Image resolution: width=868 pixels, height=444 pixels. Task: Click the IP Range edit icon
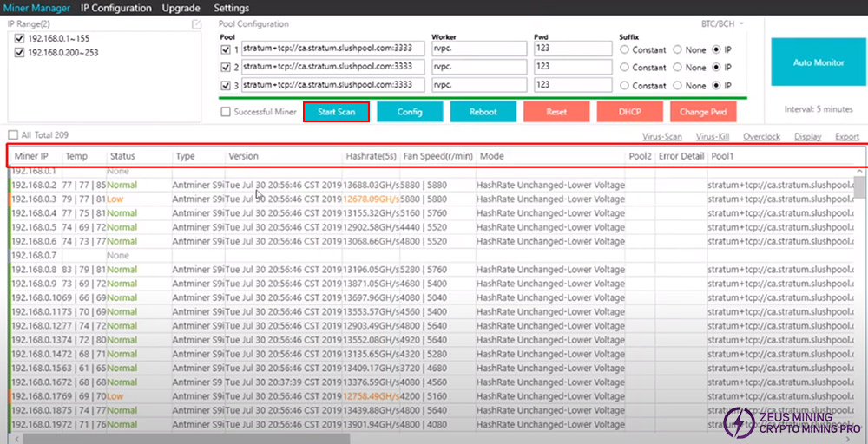[x=196, y=24]
